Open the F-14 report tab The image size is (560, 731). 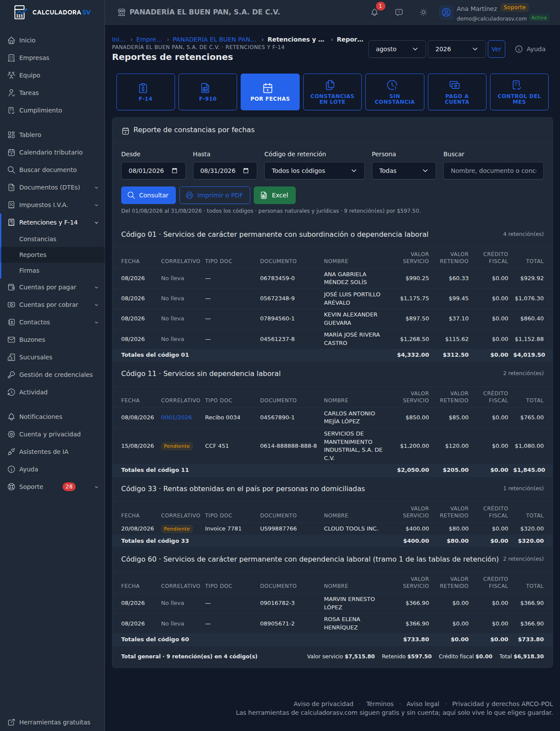[146, 92]
